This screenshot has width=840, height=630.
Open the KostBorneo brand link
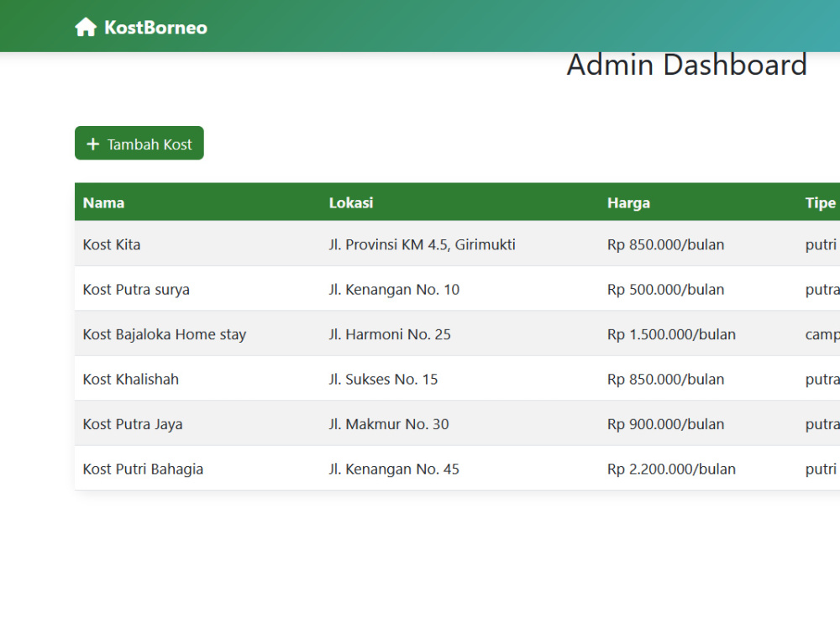[141, 27]
